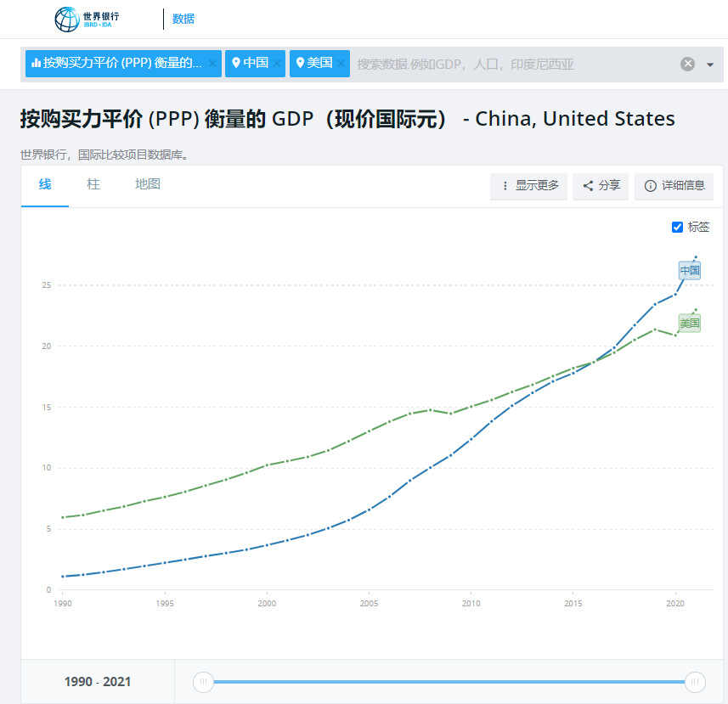The height and width of the screenshot is (704, 728).
Task: Select the 中国 country tag
Action: (256, 64)
